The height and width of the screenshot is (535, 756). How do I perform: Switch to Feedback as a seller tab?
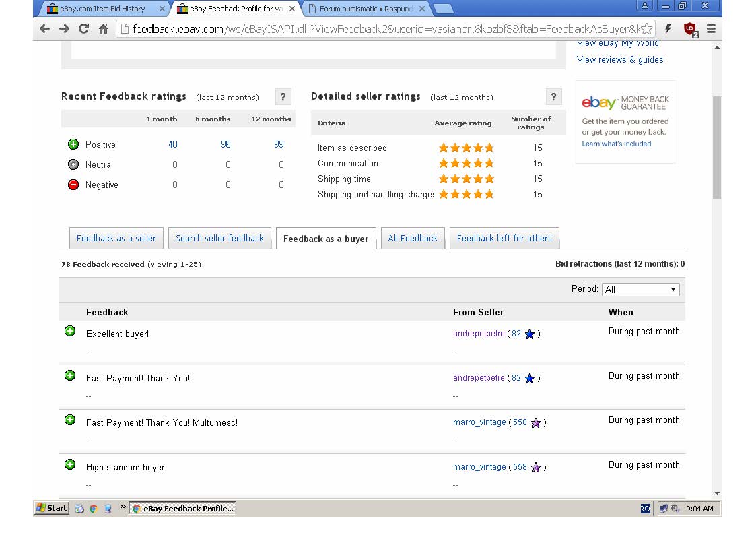pyautogui.click(x=116, y=239)
